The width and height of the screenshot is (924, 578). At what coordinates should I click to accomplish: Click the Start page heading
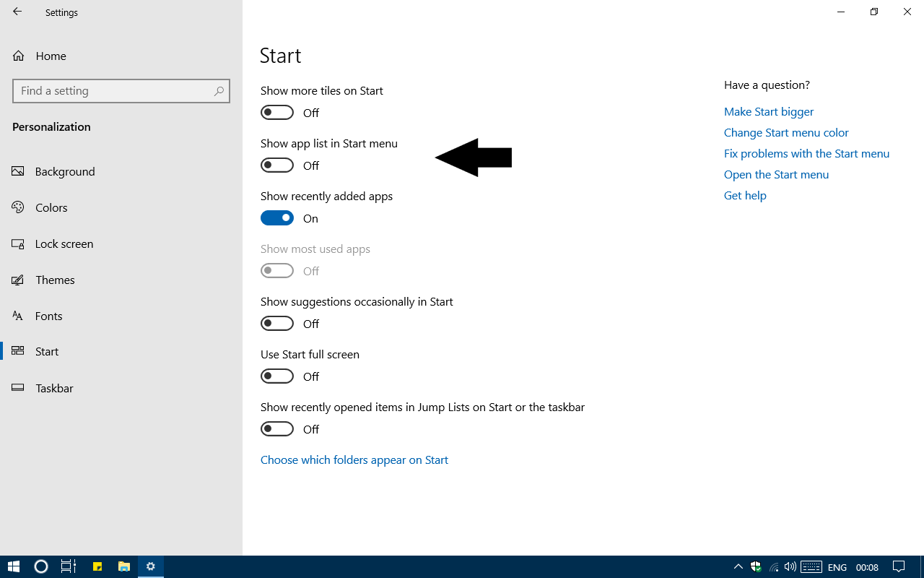(x=281, y=56)
